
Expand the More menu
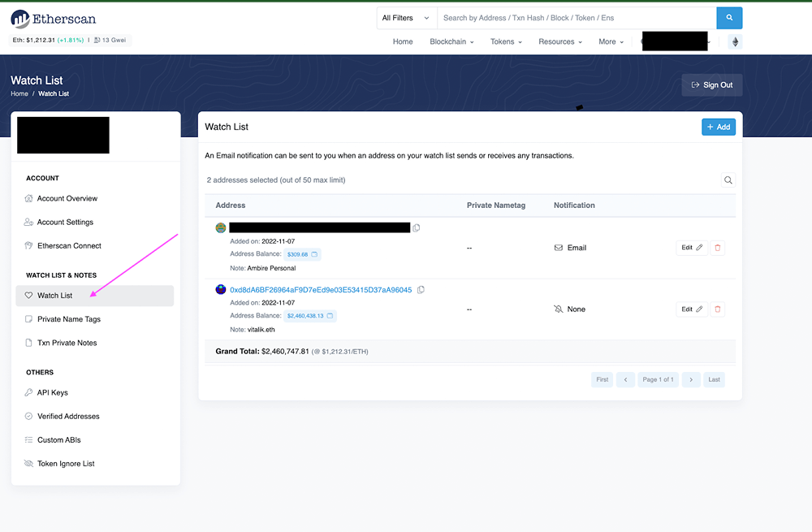611,42
